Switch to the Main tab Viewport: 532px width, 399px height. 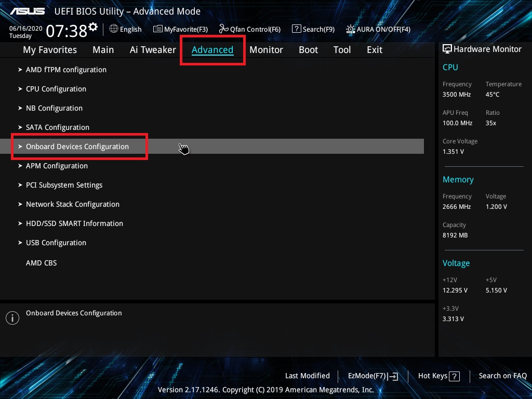point(103,50)
